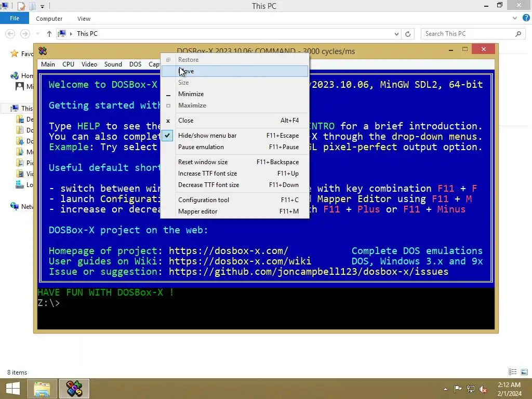
Task: Click the volume muted tray icon
Action: (x=483, y=389)
